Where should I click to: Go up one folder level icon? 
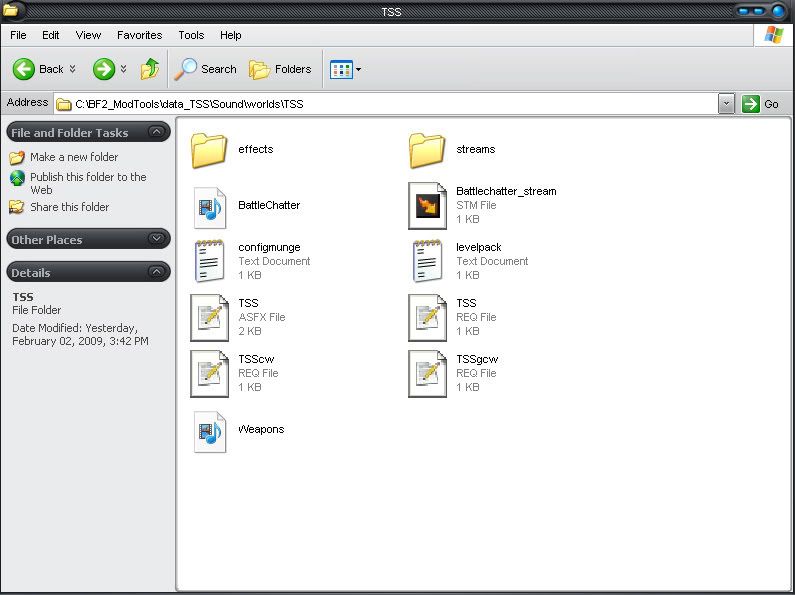(x=150, y=69)
